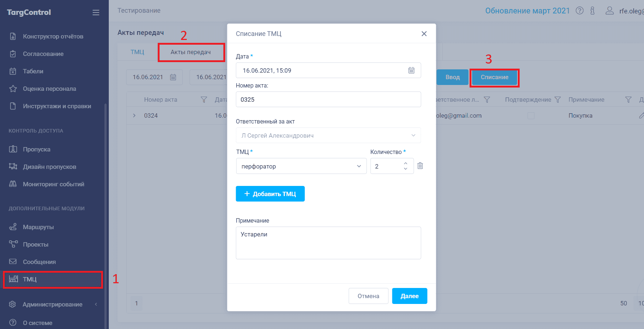Close the Списание ТМЦ dialog
The width and height of the screenshot is (644, 329).
click(424, 34)
